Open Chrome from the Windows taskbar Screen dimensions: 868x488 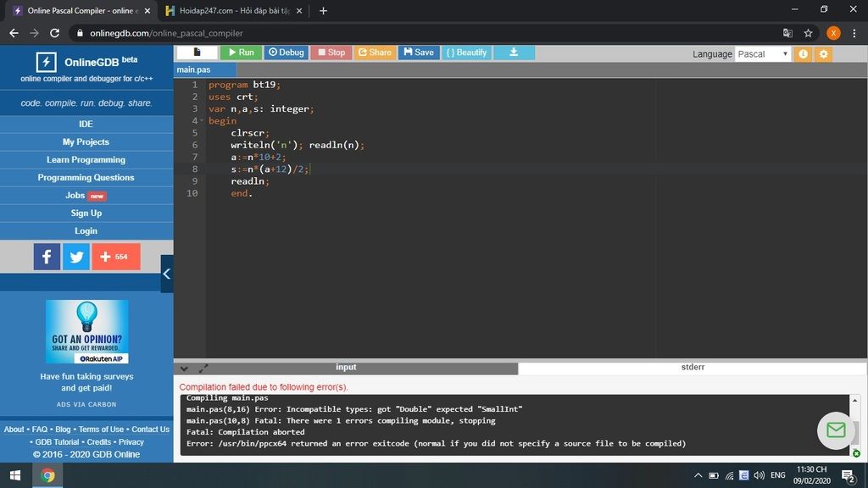pos(47,475)
